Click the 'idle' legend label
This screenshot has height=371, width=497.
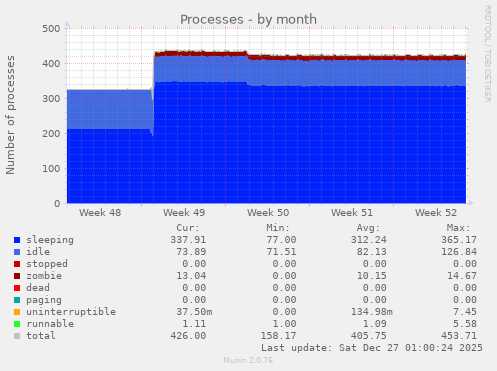[x=38, y=252]
